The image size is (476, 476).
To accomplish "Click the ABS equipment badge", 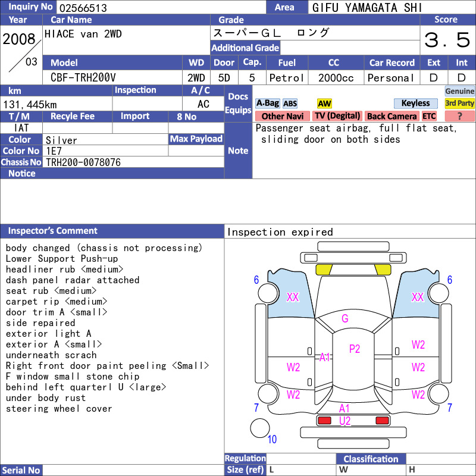I will (290, 104).
